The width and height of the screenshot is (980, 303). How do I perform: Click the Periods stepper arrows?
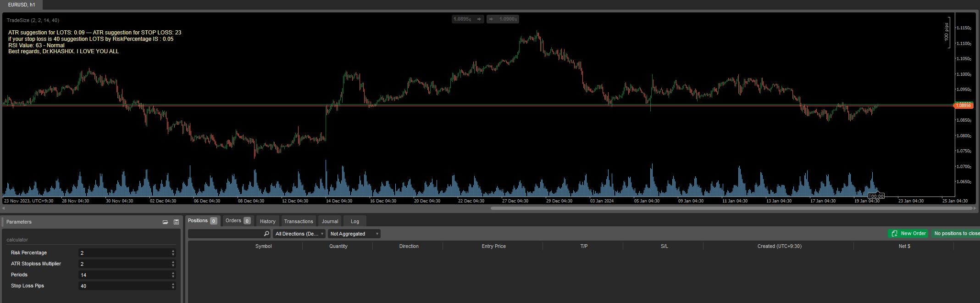(173, 275)
